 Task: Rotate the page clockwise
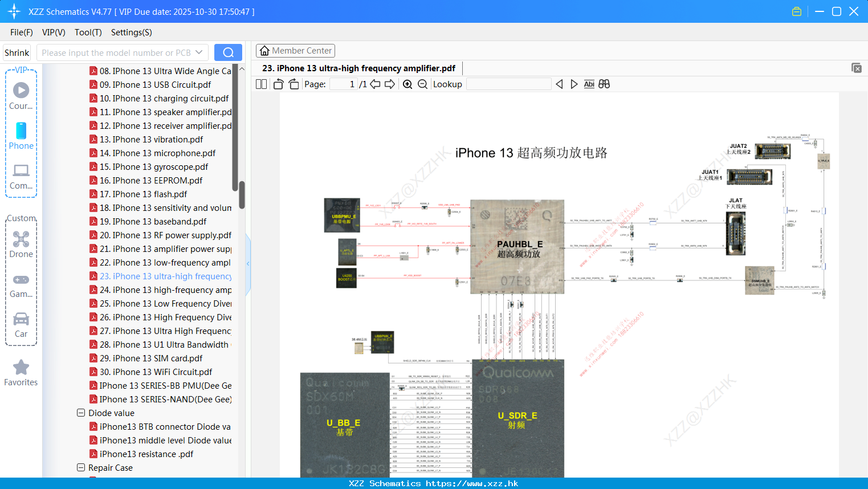(x=294, y=84)
